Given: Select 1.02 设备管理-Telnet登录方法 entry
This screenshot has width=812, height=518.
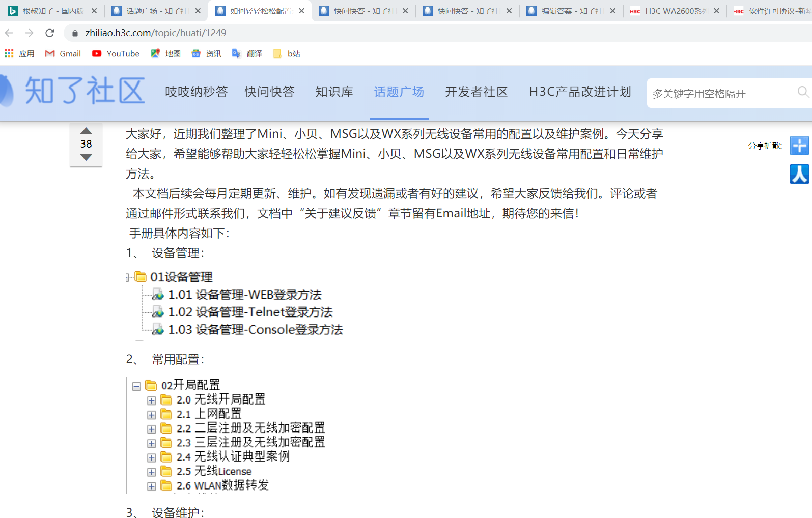Looking at the screenshot, I should [x=250, y=312].
